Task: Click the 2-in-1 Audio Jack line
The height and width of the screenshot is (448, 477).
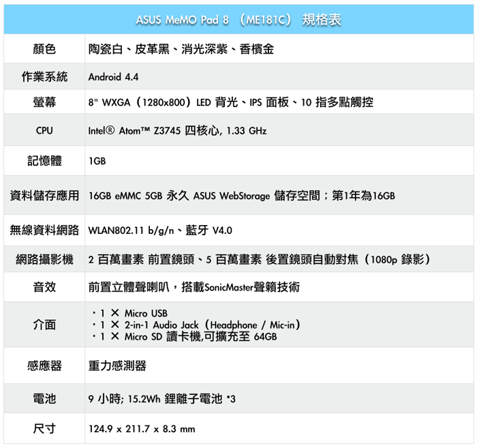Action: point(196,325)
